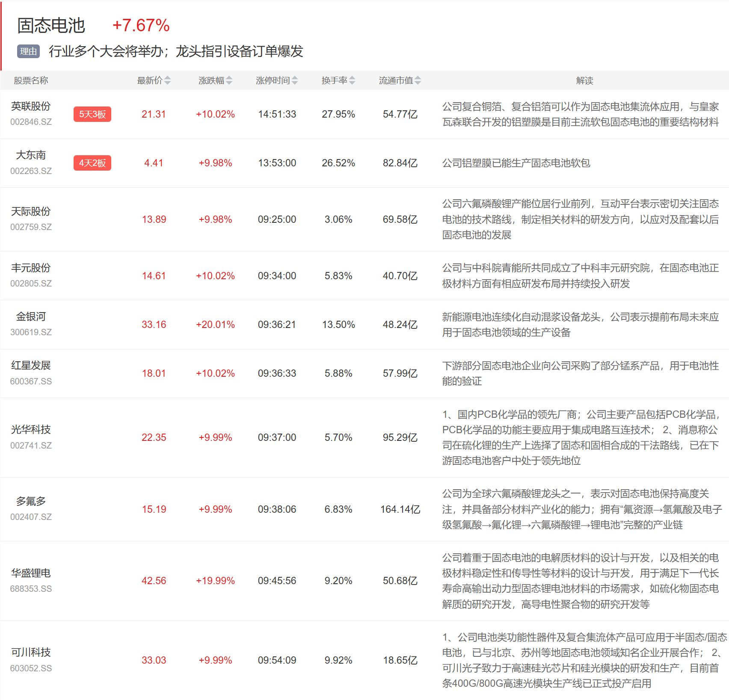Screen dimensions: 729x700
Task: Sort by 最新价 column arrows
Action: (167, 80)
